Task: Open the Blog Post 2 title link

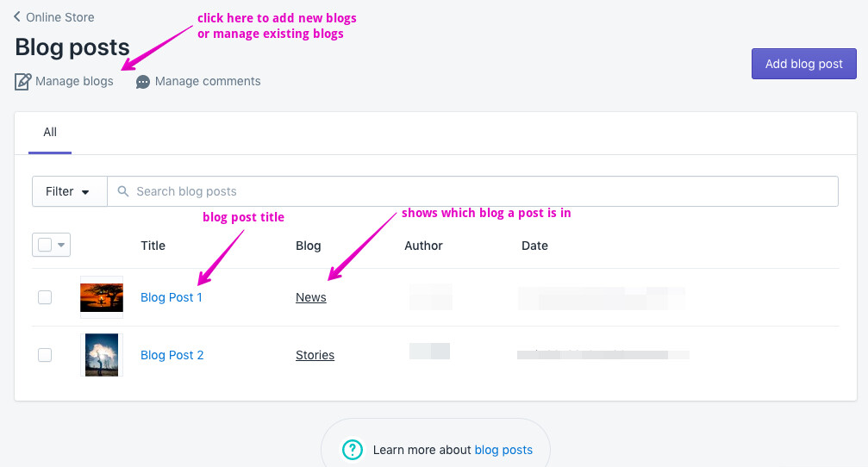Action: (172, 355)
